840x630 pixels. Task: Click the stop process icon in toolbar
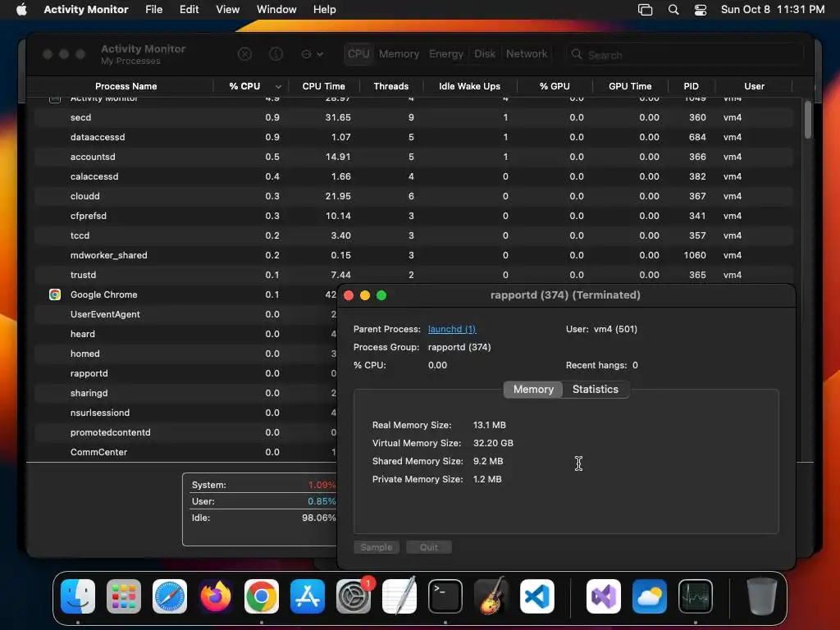click(x=244, y=54)
